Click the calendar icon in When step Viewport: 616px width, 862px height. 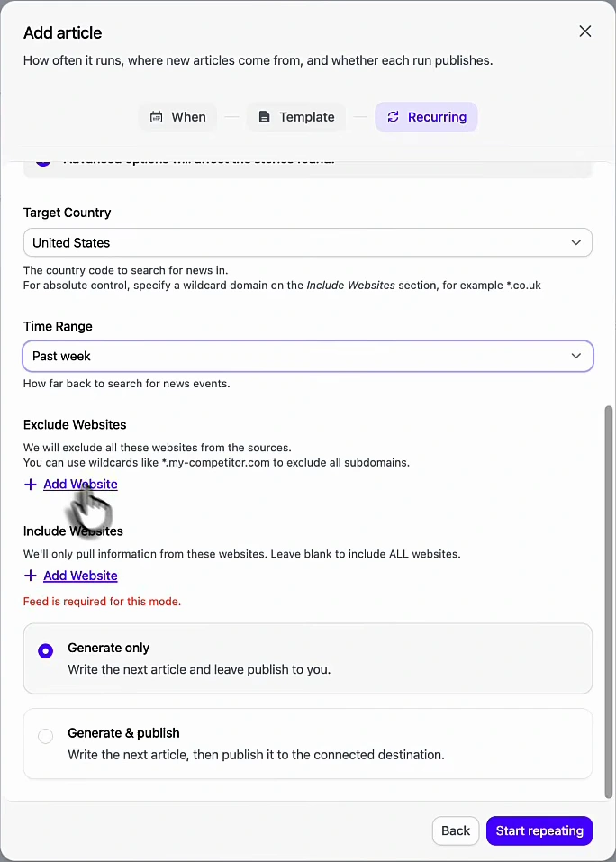coord(156,117)
